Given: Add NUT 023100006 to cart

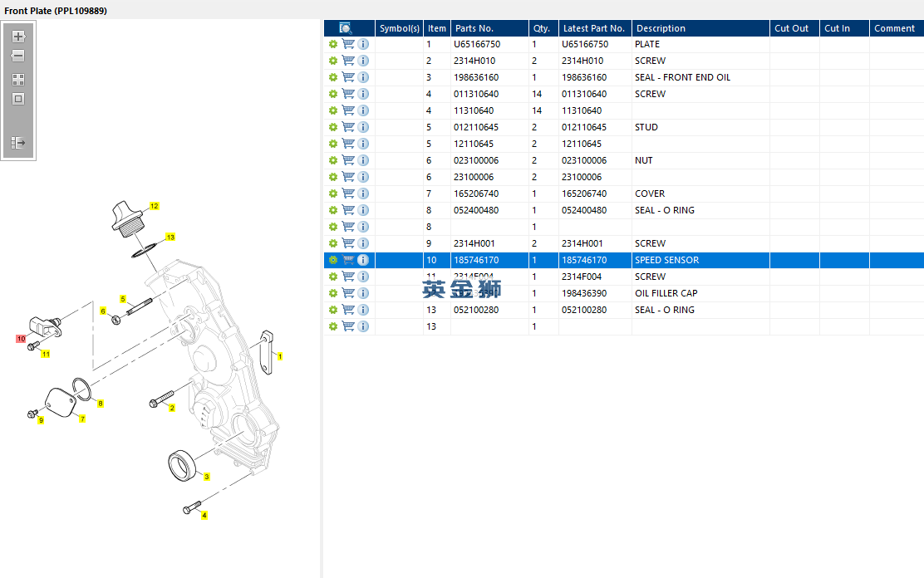Looking at the screenshot, I should click(348, 160).
